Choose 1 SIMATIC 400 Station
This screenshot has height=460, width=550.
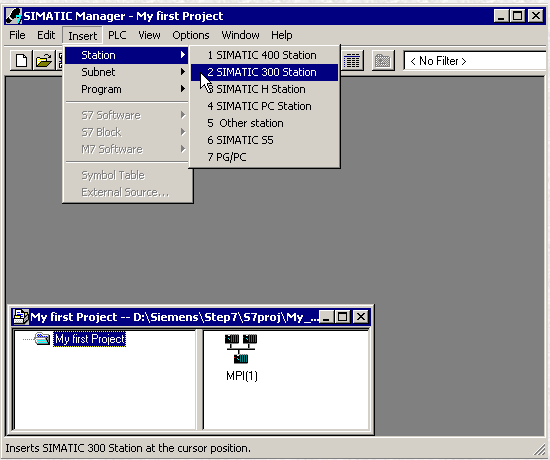(264, 55)
